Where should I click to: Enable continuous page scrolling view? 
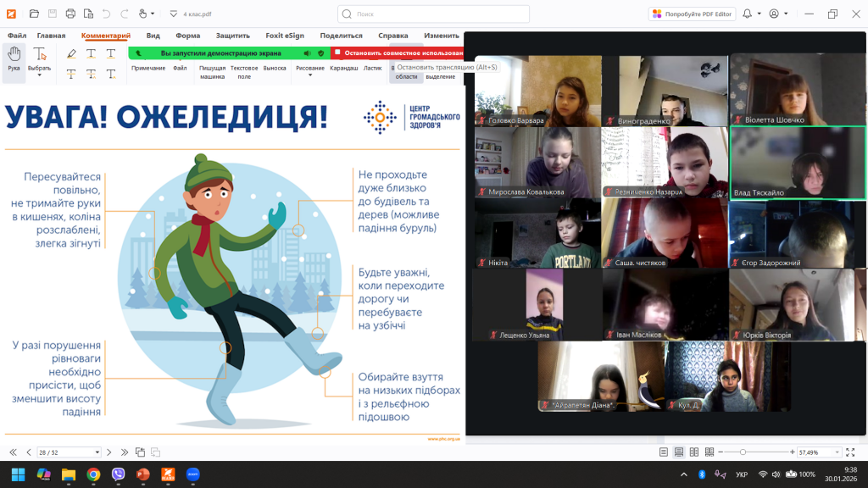(677, 452)
